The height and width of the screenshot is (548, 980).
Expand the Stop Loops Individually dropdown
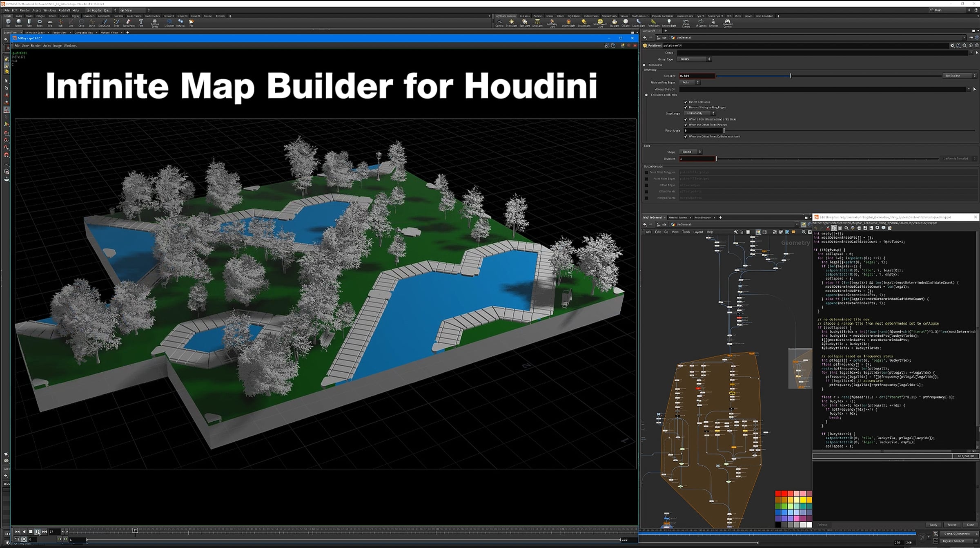(699, 114)
